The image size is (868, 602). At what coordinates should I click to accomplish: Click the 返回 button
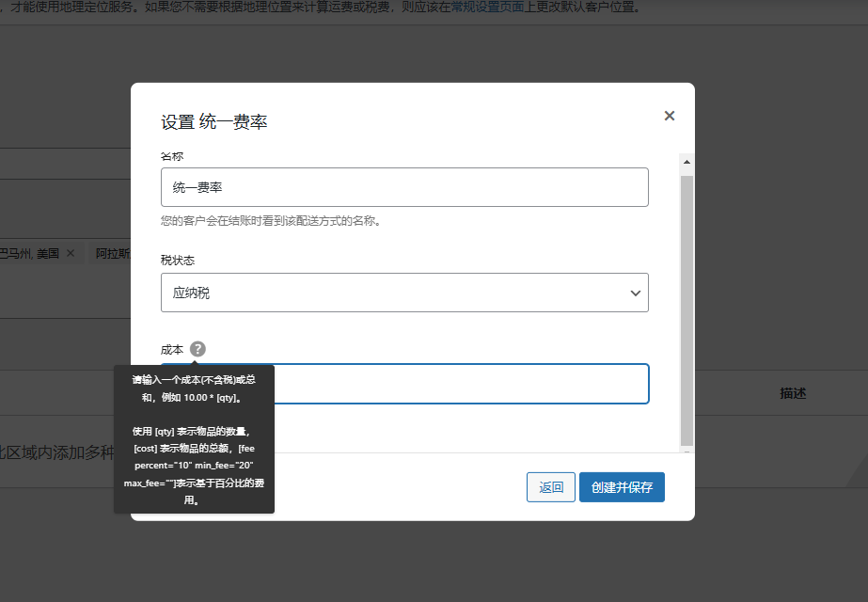click(x=550, y=487)
